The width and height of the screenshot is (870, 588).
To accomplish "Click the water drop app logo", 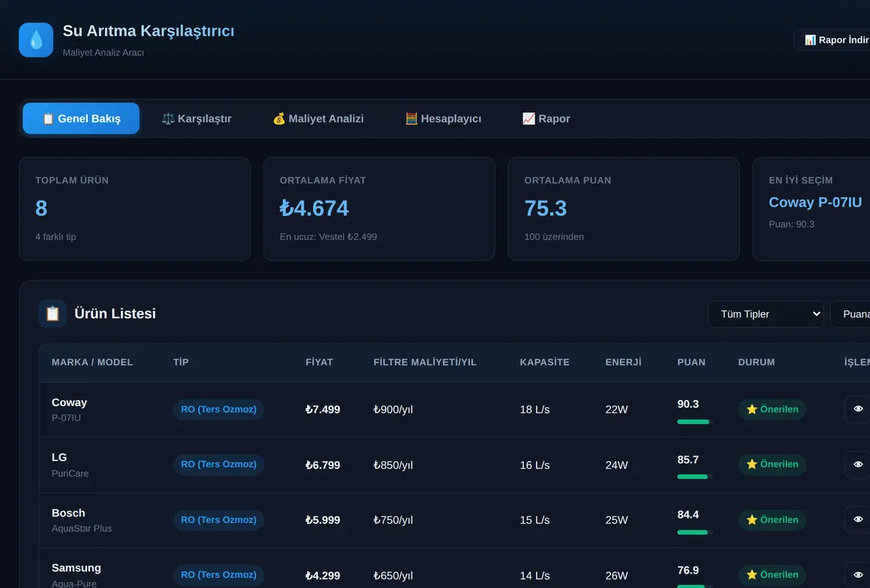I will click(x=36, y=40).
